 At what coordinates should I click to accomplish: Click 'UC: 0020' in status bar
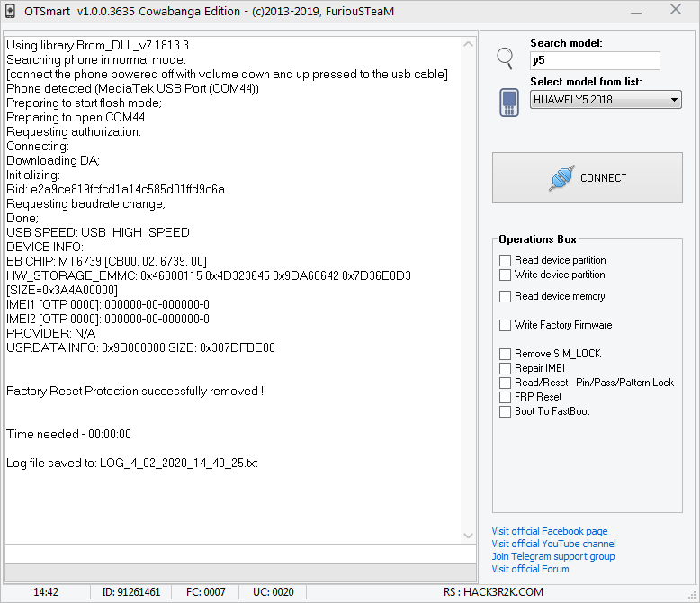tap(274, 592)
